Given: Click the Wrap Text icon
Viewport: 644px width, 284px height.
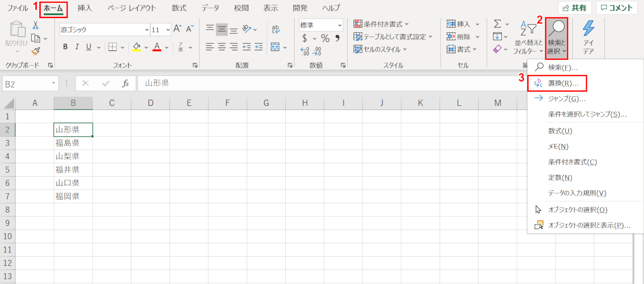Looking at the screenshot, I should (276, 29).
